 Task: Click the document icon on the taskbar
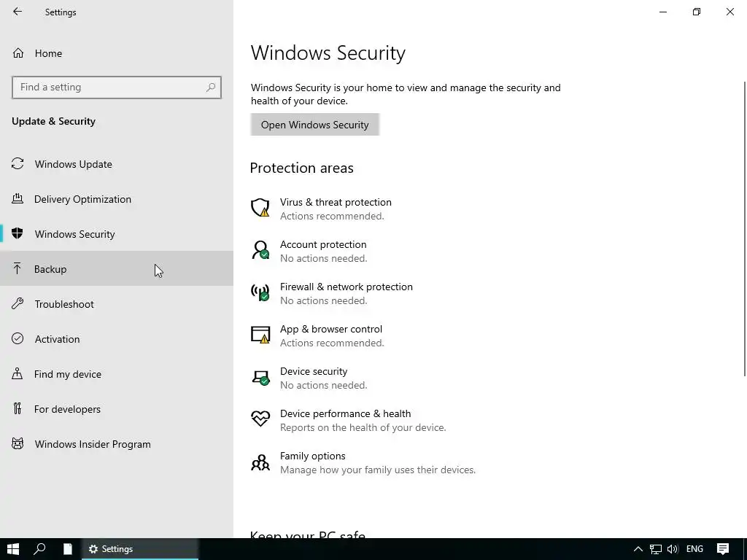coord(68,549)
